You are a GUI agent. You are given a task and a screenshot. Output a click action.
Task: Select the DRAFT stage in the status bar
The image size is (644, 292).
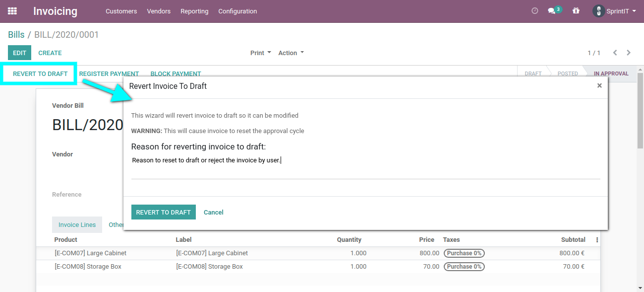point(532,73)
